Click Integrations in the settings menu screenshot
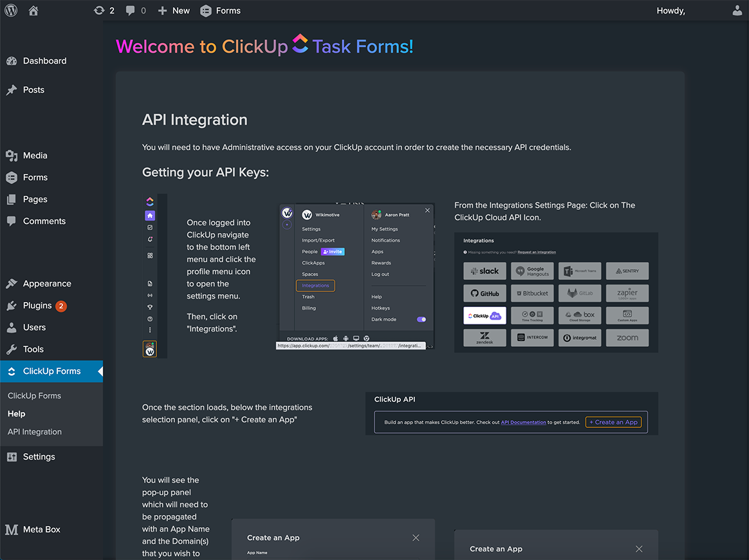Image resolution: width=749 pixels, height=560 pixels. (x=315, y=285)
